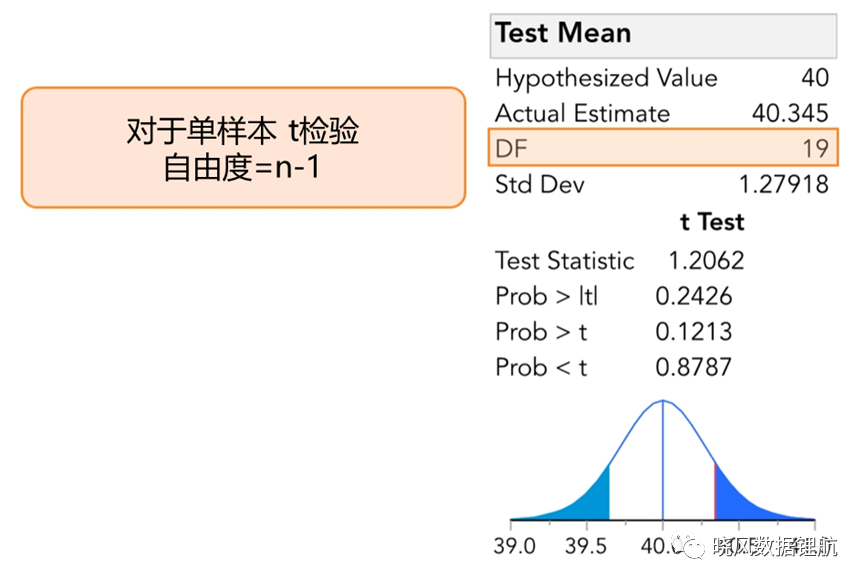This screenshot has width=865, height=584.
Task: Select the highlighted DF row
Action: [663, 147]
